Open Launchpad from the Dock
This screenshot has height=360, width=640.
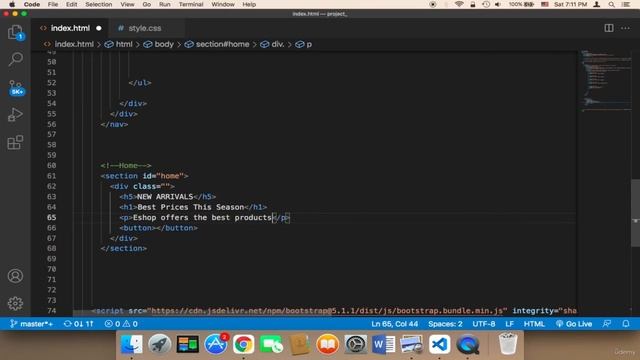(160, 345)
